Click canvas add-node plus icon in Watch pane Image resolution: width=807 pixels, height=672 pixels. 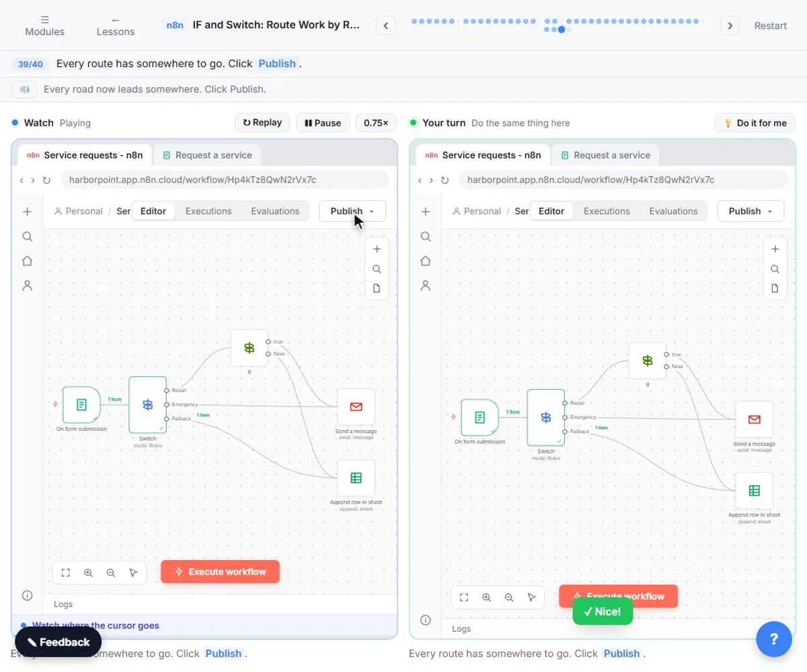coord(377,249)
